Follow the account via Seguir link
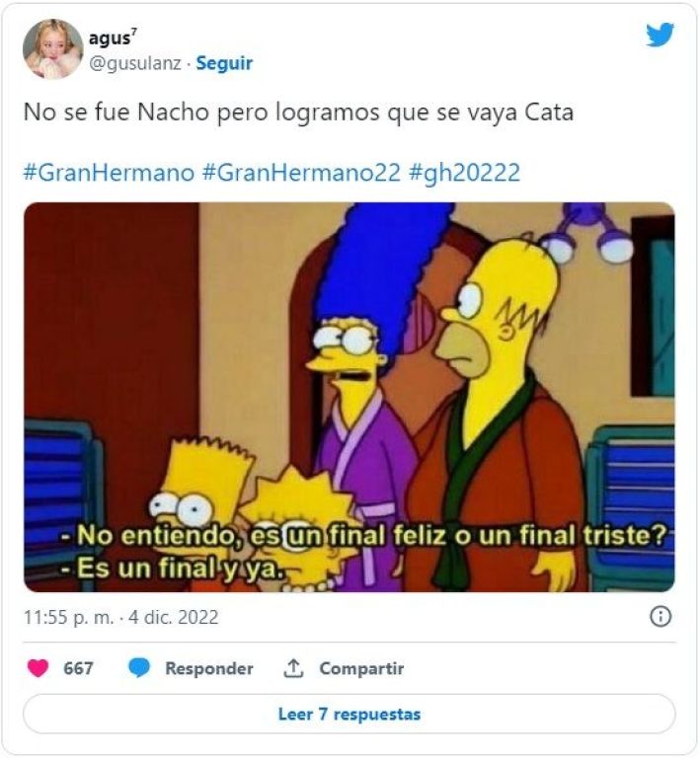 click(x=224, y=63)
